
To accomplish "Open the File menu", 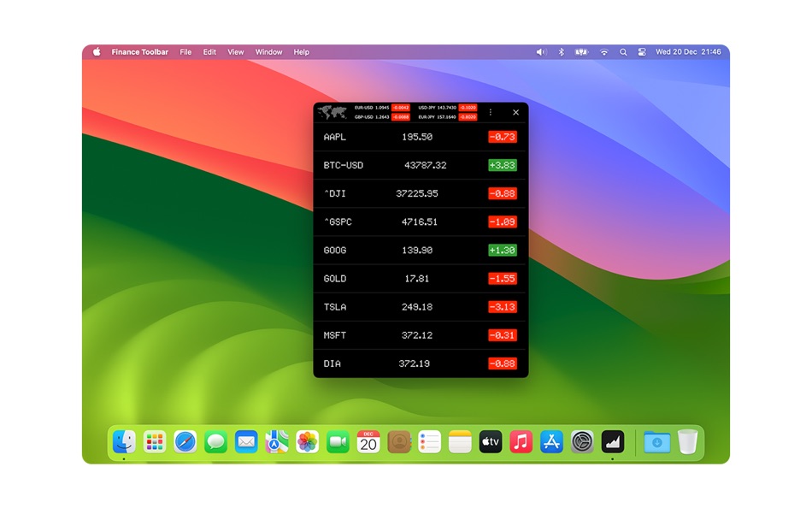I will point(185,52).
